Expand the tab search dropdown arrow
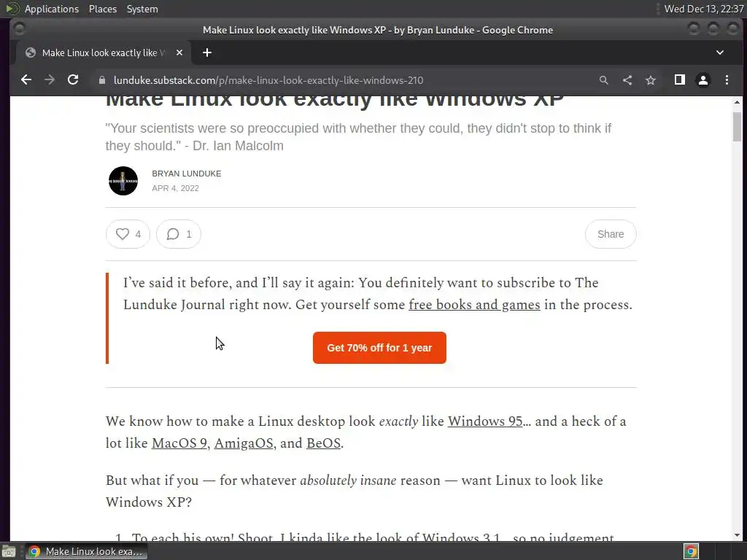 720,52
